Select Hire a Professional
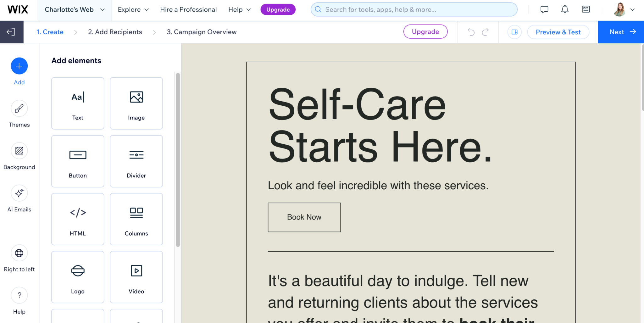Image resolution: width=644 pixels, height=323 pixels. 188,9
